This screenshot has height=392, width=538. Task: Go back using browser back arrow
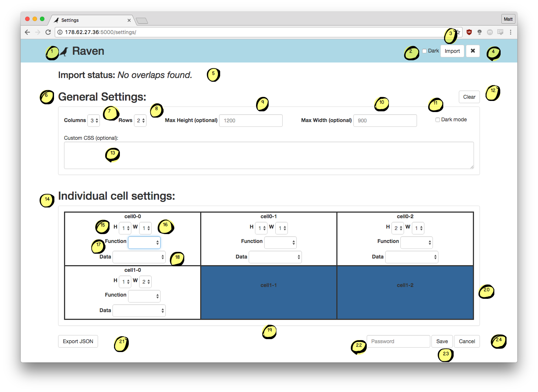tap(27, 32)
